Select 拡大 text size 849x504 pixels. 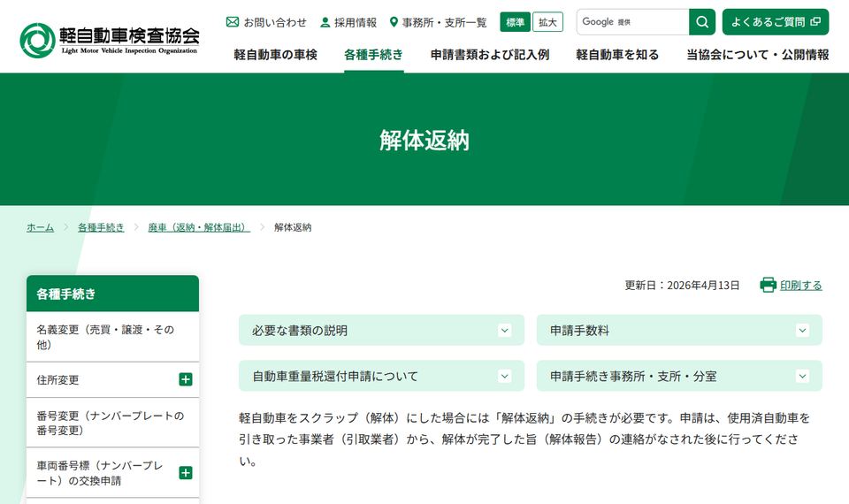pos(547,22)
